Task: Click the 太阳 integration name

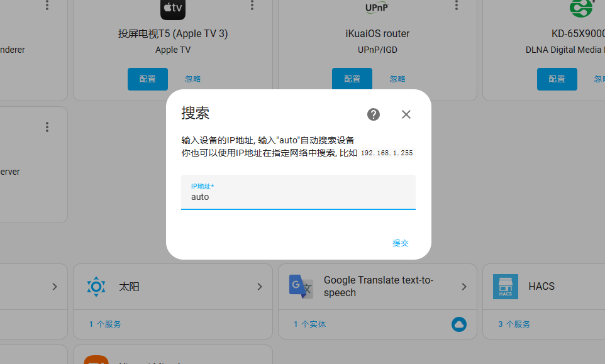Action: (x=130, y=287)
